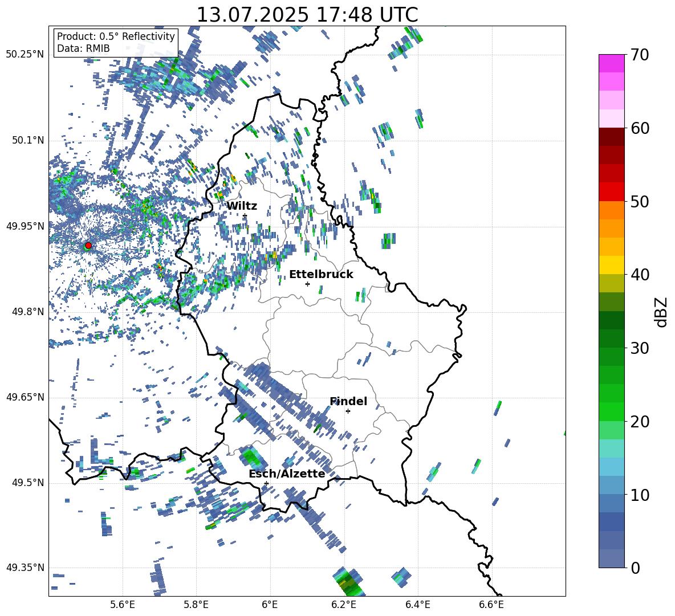Click the yellow swatch just above 40
The height and width of the screenshot is (616, 675).
click(611, 265)
